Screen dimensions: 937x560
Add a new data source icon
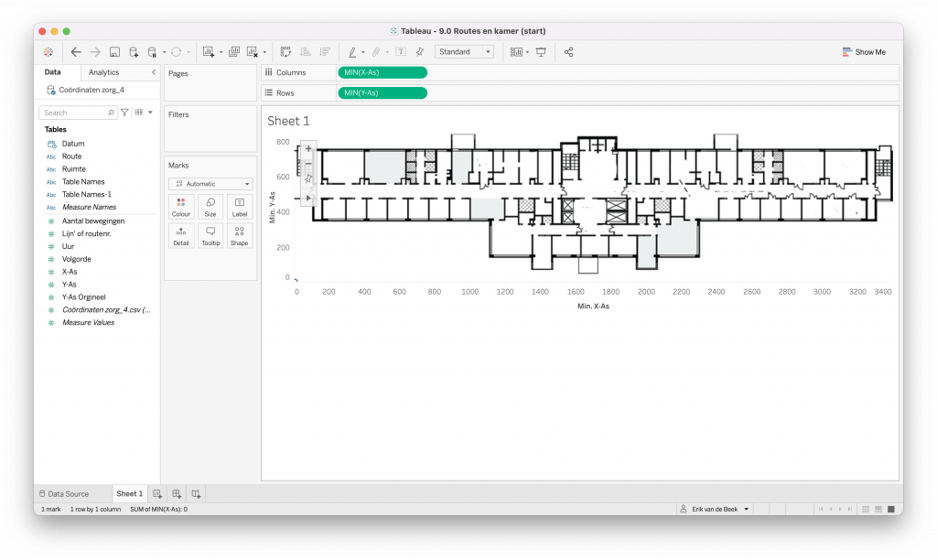pos(134,52)
